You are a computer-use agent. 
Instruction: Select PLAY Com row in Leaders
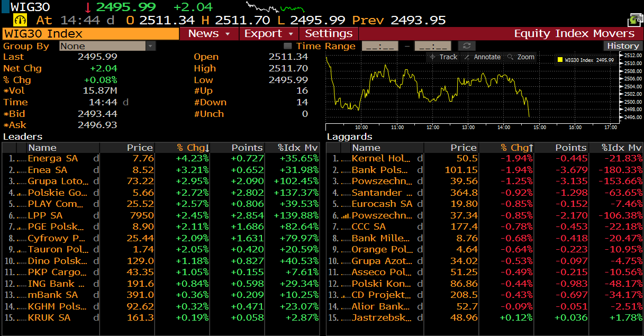(161, 204)
